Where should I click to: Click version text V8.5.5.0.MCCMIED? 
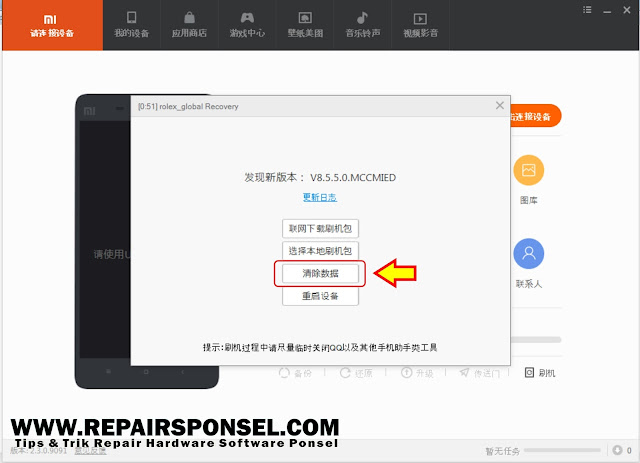(x=353, y=178)
